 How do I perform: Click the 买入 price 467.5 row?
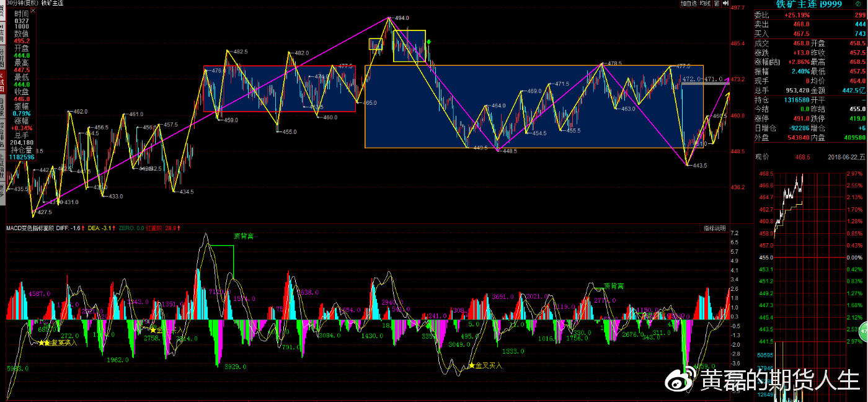(810, 33)
